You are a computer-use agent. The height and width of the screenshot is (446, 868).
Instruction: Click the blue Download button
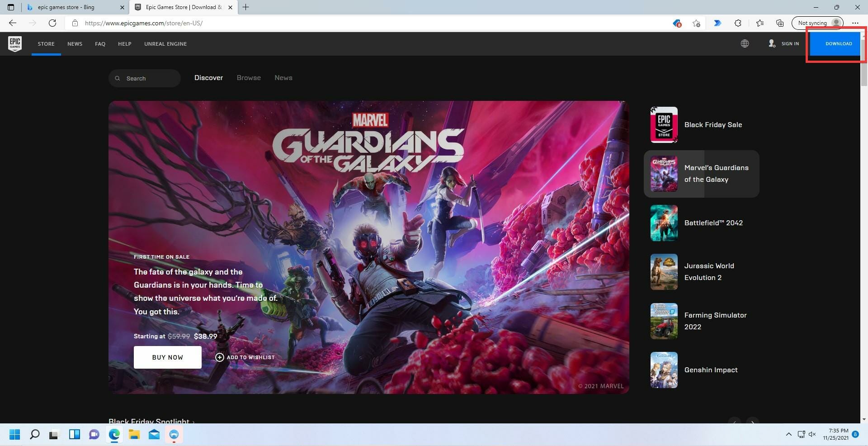pyautogui.click(x=835, y=44)
